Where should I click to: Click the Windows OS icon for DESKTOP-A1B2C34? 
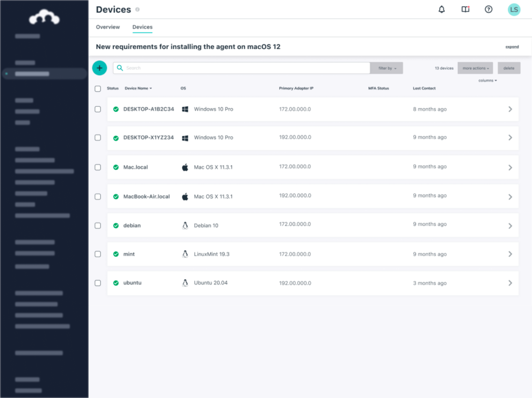[x=185, y=109]
